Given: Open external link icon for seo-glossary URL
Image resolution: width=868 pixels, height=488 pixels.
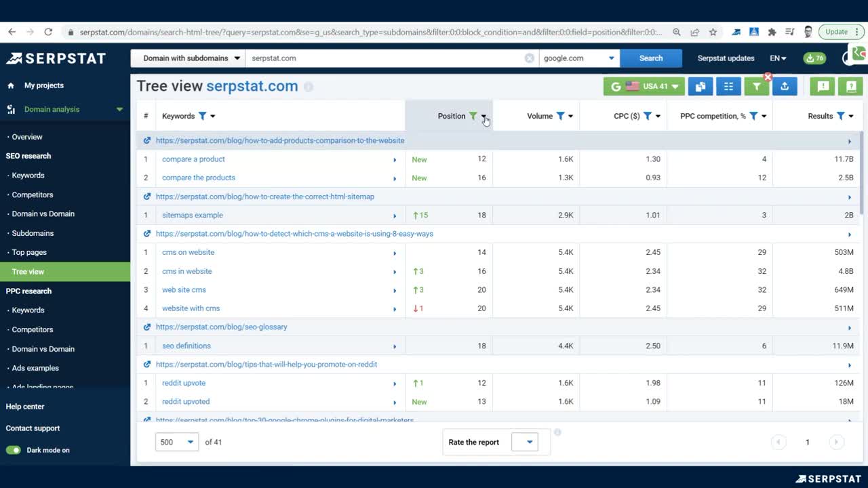Looking at the screenshot, I should [147, 327].
